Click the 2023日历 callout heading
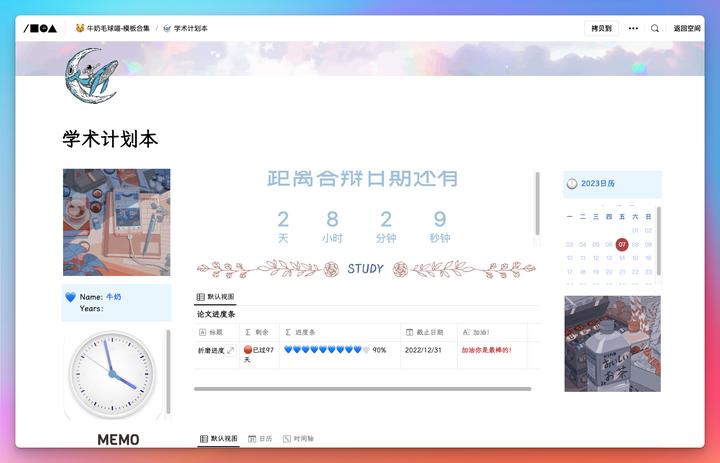720x463 pixels. pos(598,184)
